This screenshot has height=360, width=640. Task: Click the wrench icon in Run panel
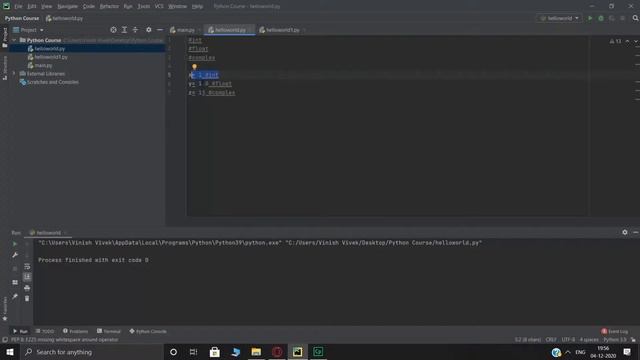[15, 255]
